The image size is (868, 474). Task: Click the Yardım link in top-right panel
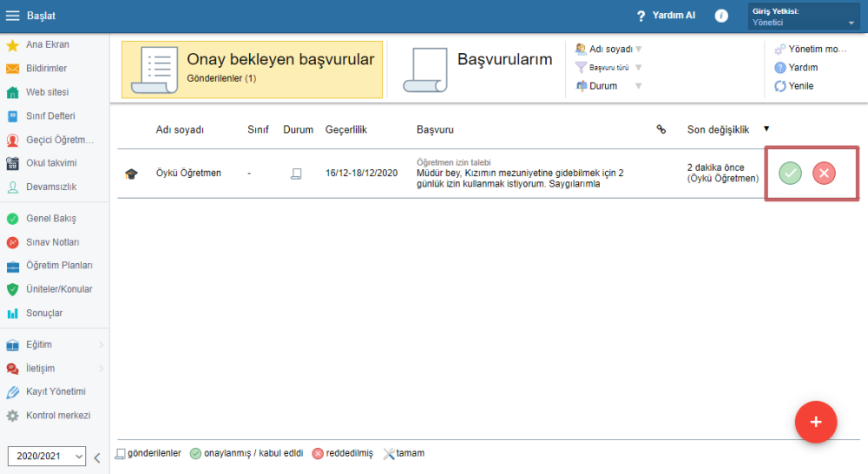coord(803,68)
